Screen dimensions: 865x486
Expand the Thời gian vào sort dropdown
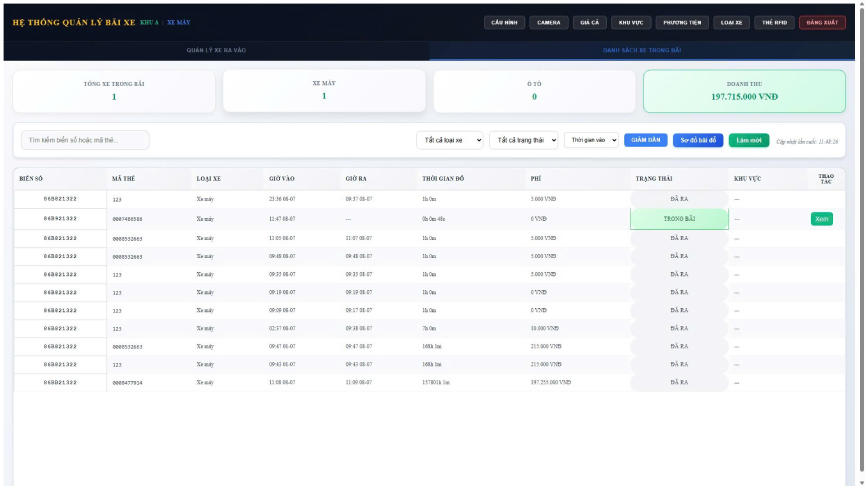click(x=592, y=140)
